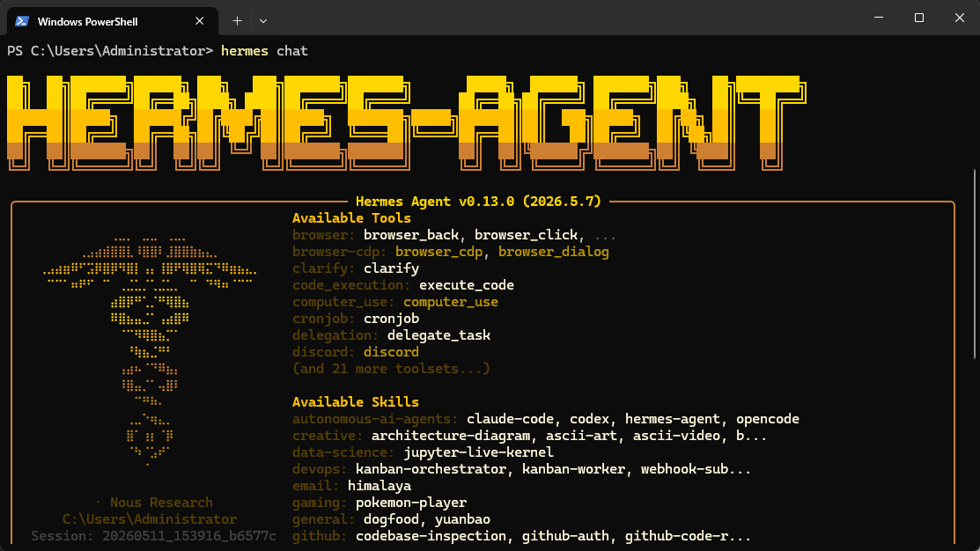
Task: Click the PowerShell icon in the tab
Action: [x=22, y=21]
